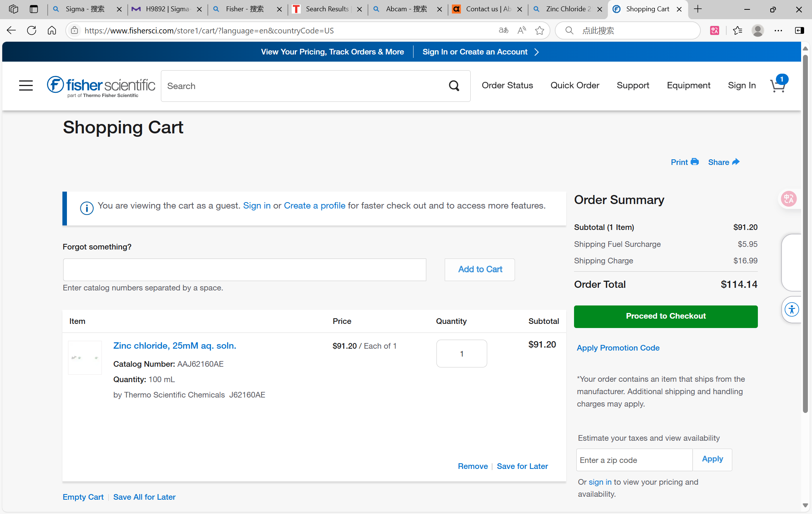
Task: Switch to the Zinc Chloride tab
Action: coord(567,9)
